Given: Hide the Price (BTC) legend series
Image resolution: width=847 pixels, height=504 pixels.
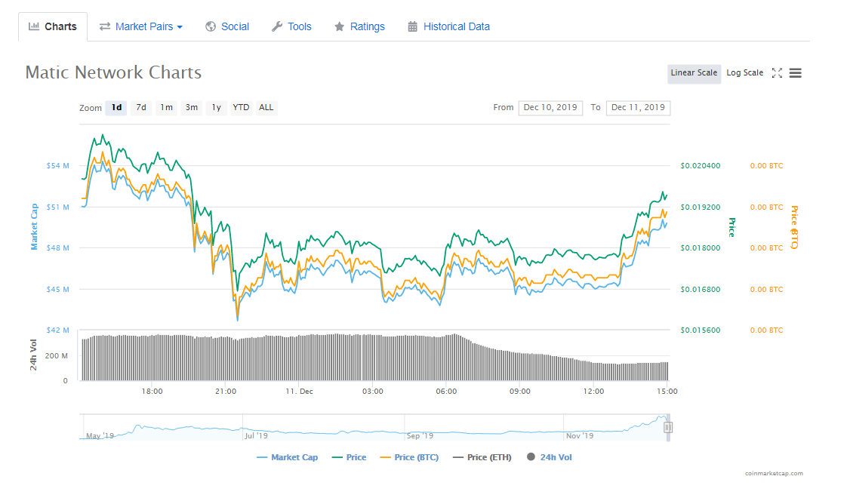Looking at the screenshot, I should [408, 457].
